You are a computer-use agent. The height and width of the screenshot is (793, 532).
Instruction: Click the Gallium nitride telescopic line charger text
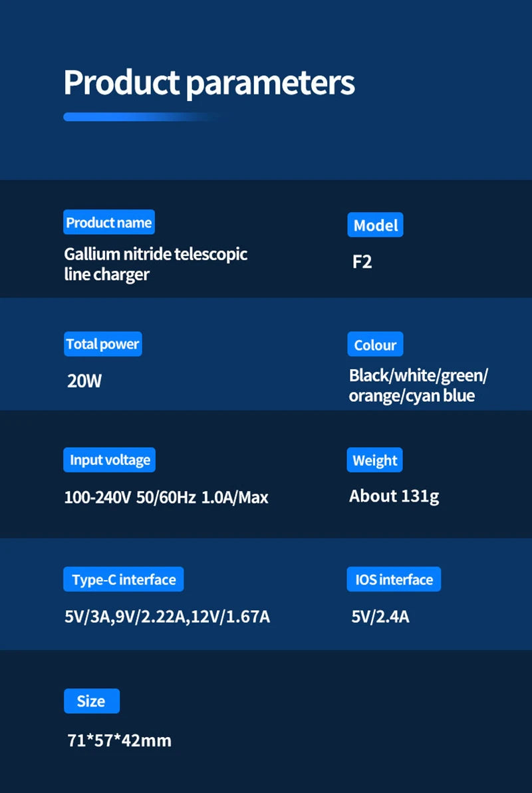[156, 264]
